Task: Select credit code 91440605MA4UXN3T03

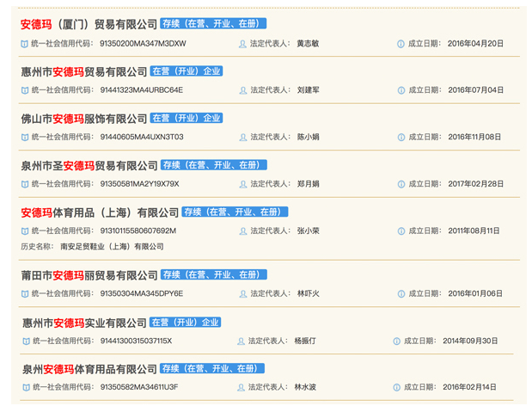Action: point(142,137)
